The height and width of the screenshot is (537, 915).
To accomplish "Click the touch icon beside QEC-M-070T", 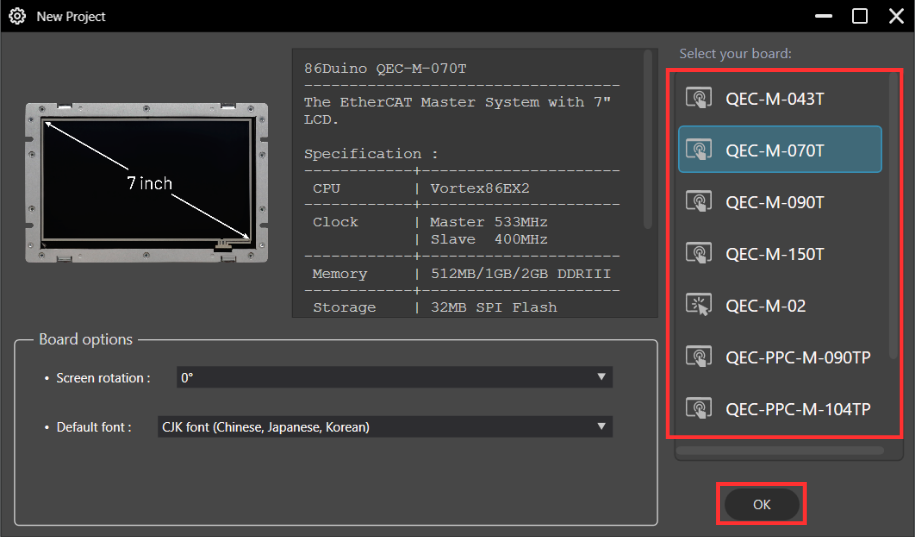I will point(699,150).
